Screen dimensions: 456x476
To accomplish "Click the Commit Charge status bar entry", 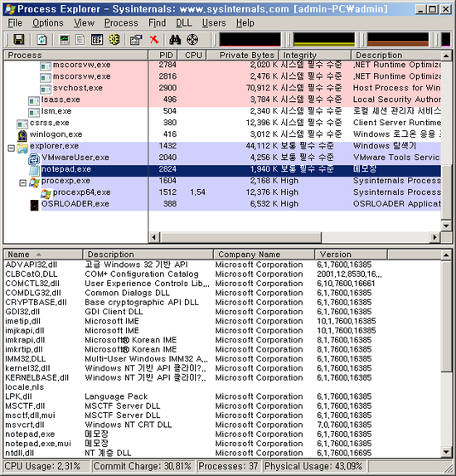I will pos(143,466).
